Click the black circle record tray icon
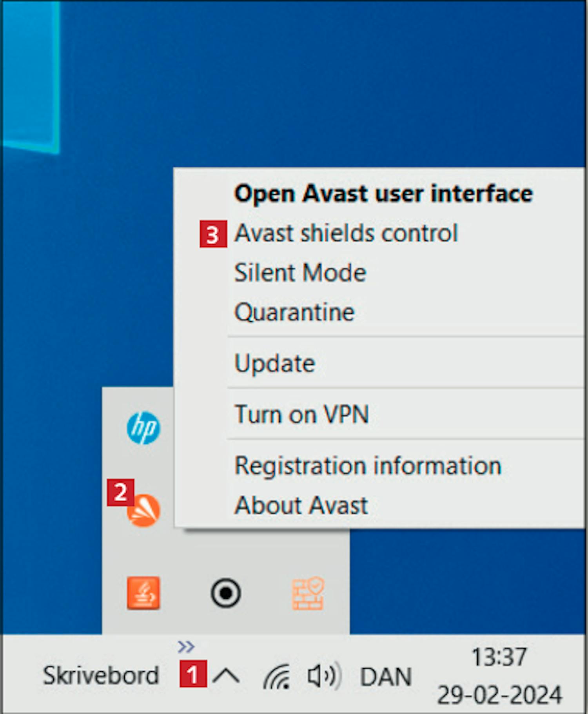This screenshot has width=588, height=714. (226, 593)
